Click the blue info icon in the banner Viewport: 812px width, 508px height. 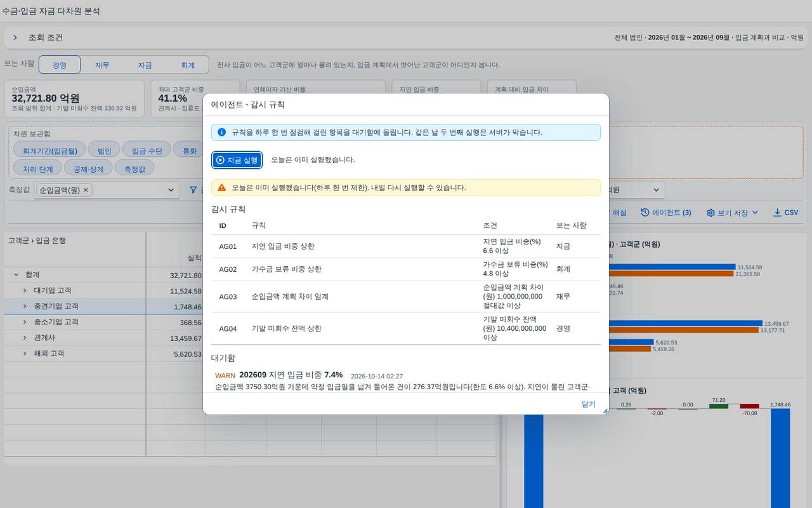point(221,132)
